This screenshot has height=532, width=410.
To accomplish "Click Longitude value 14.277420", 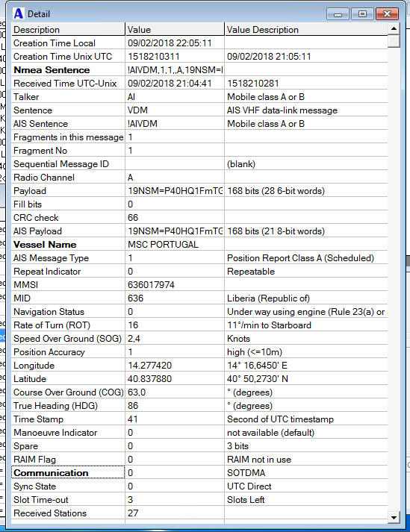I will click(150, 366).
